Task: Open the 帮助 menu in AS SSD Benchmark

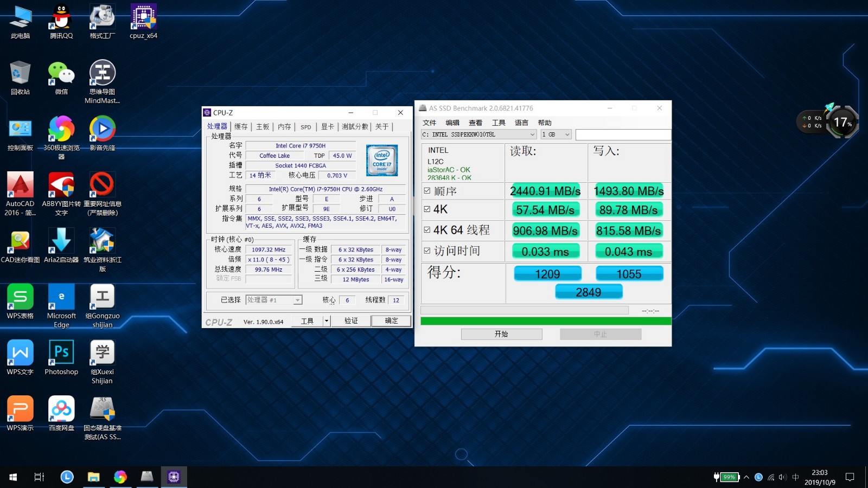Action: click(x=545, y=123)
